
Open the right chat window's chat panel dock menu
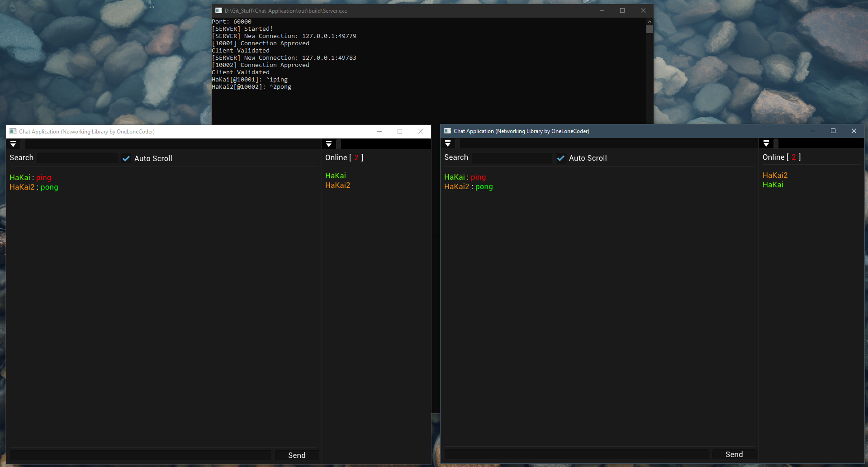(448, 143)
